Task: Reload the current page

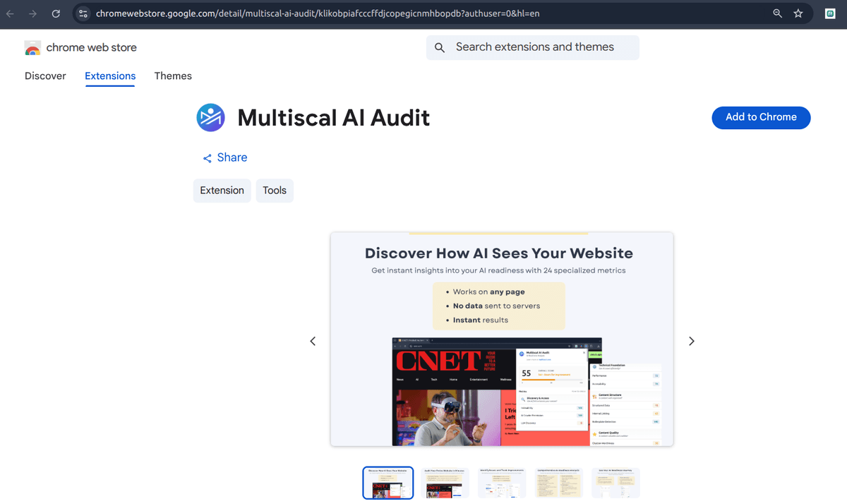Action: point(56,13)
